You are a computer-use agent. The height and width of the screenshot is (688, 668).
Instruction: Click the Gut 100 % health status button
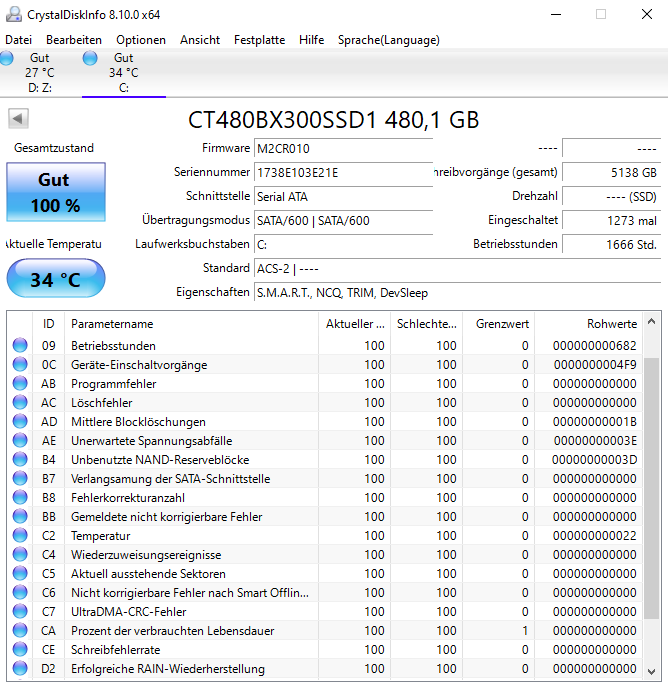56,192
